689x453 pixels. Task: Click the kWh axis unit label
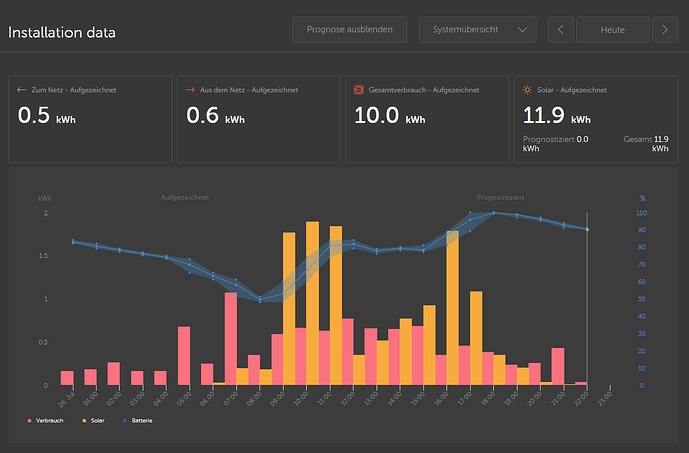(45, 199)
